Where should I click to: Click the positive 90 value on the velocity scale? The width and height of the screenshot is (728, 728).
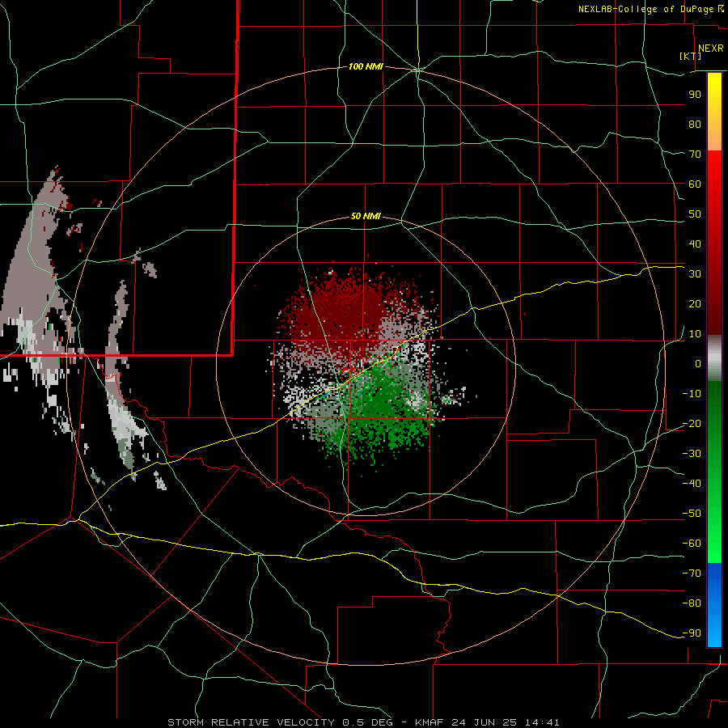[x=695, y=95]
